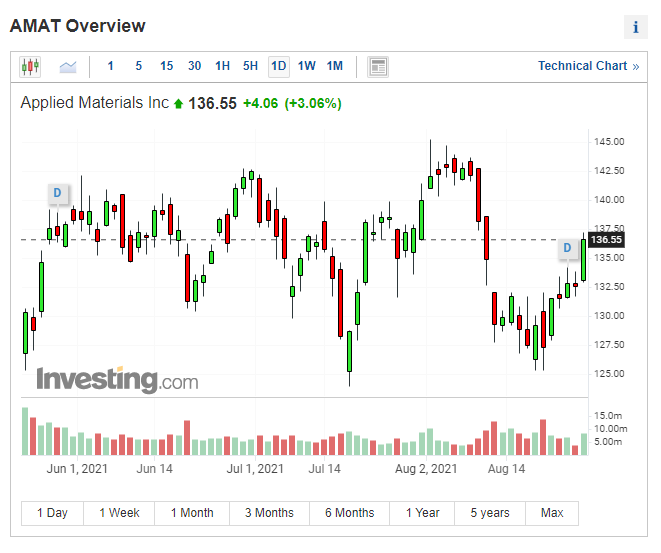
Task: Select the 1D daily interval
Action: point(279,67)
